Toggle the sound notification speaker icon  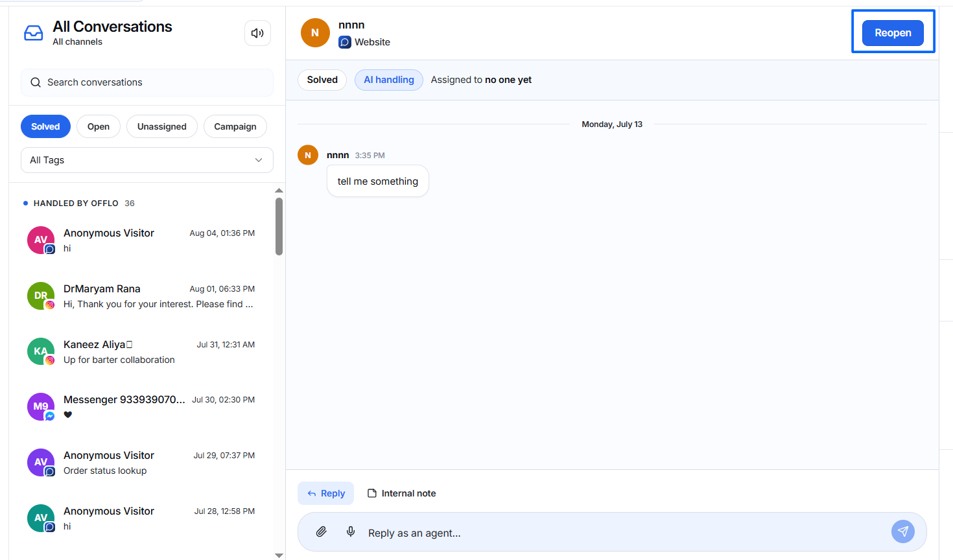pyautogui.click(x=257, y=33)
